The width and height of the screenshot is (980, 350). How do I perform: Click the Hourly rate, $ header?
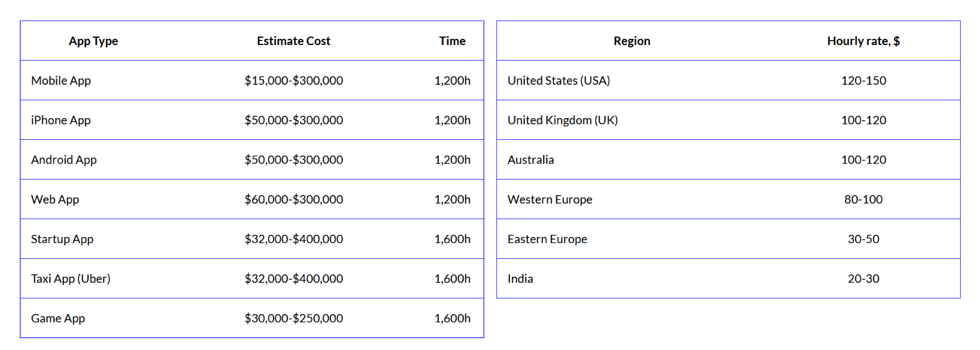point(863,41)
